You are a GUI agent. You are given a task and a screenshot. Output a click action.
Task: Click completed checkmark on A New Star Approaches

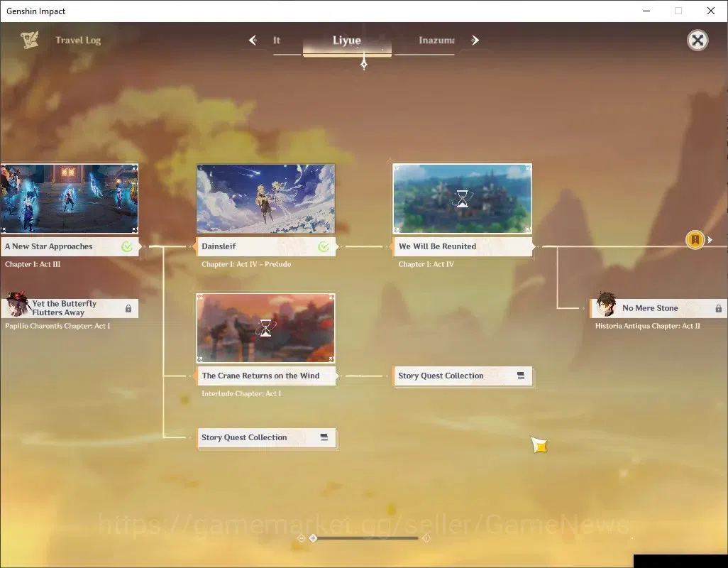127,246
